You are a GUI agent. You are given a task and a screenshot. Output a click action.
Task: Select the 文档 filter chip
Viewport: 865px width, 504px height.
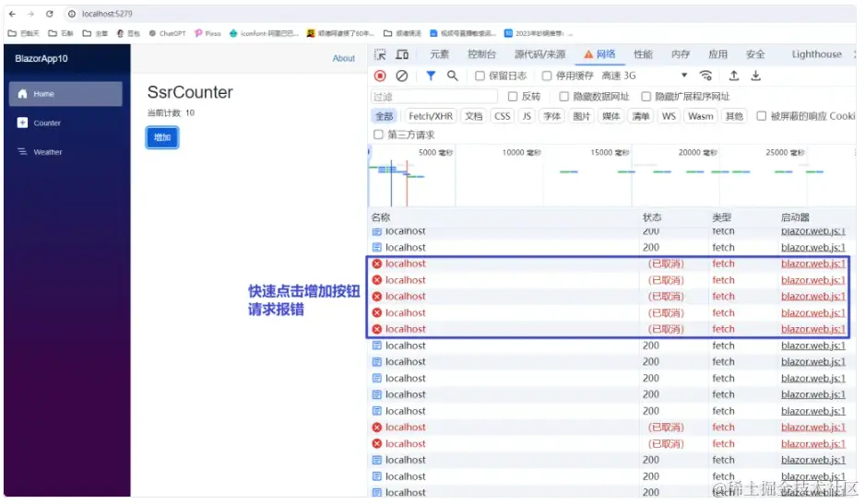tap(473, 116)
